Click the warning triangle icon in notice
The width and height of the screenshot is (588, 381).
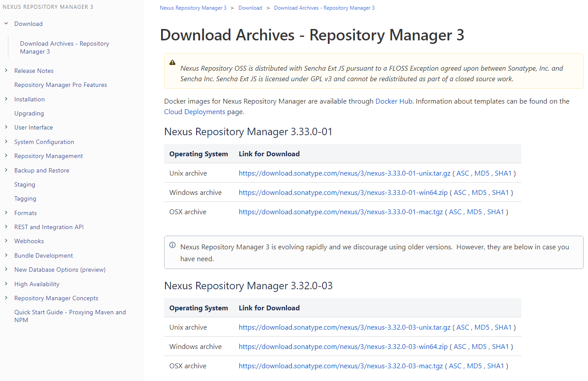coord(172,63)
